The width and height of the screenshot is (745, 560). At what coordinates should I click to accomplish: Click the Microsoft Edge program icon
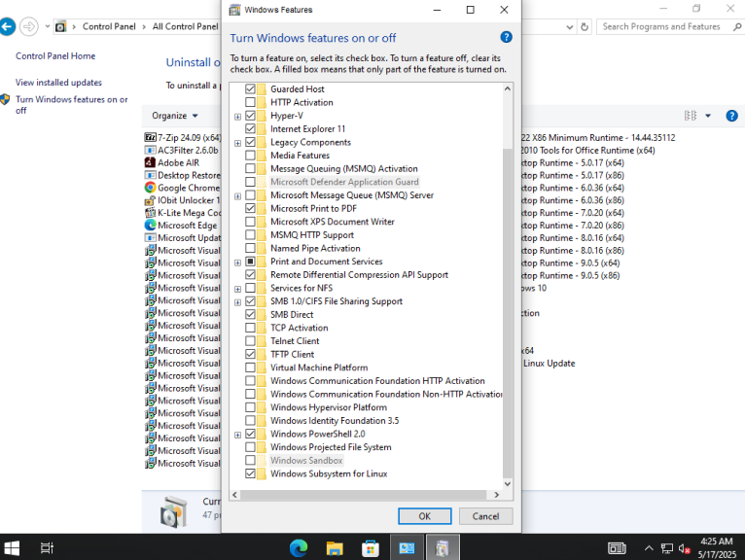(x=150, y=226)
